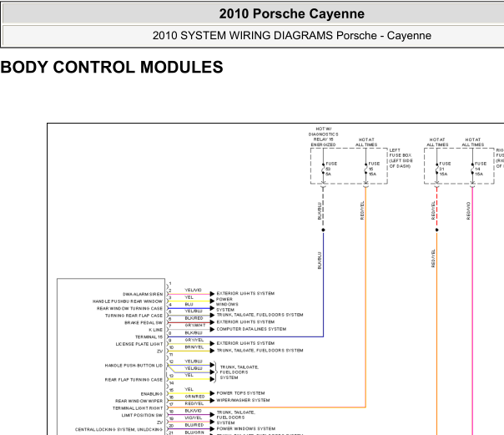
Task: Click the ORN/RED wire color label
Action: 194,397
